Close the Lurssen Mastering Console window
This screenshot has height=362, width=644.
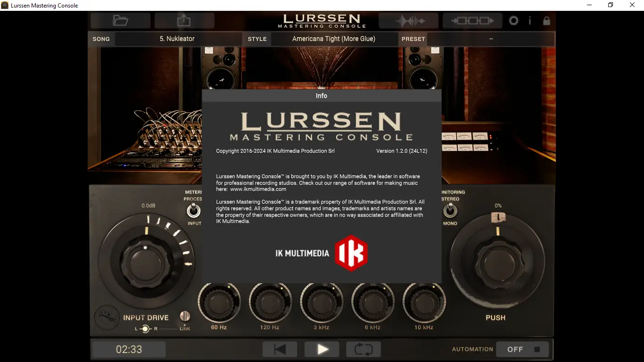pos(633,5)
